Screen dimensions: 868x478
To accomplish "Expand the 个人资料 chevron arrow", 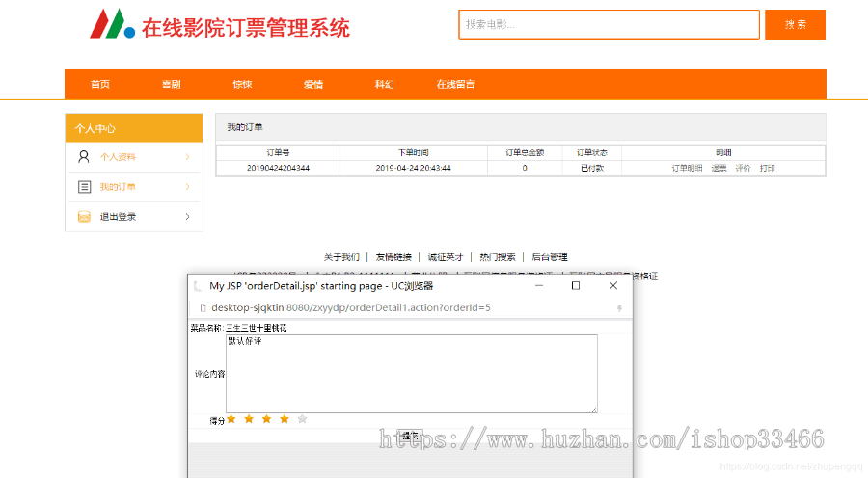I will 187,157.
